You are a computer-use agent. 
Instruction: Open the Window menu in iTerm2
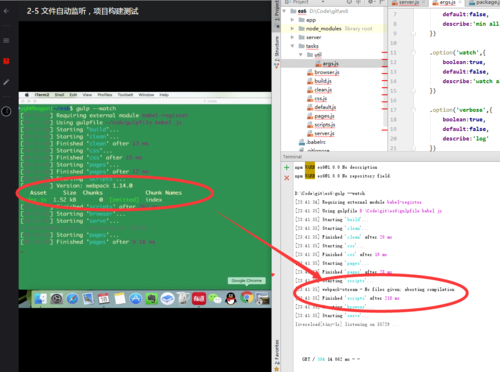(x=146, y=95)
